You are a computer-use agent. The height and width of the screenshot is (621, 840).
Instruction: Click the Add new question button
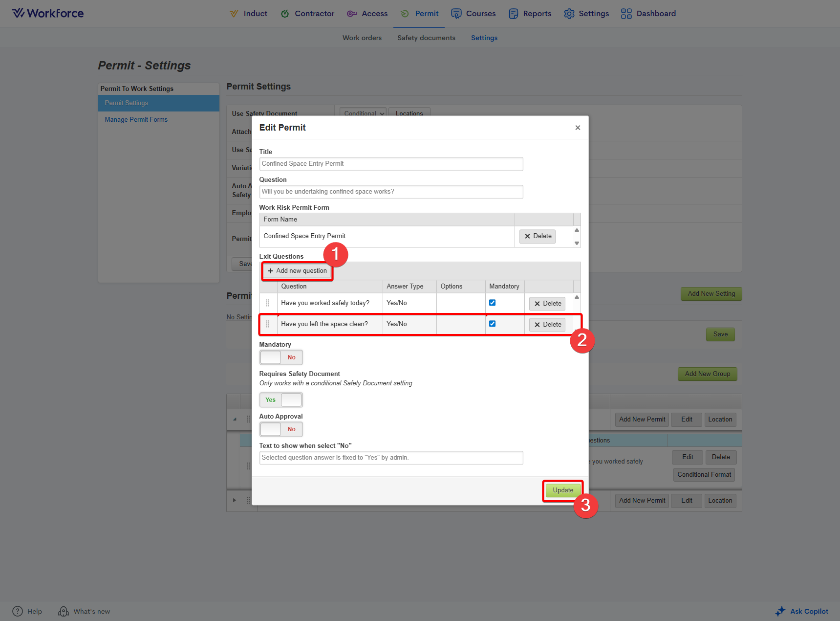(x=297, y=271)
